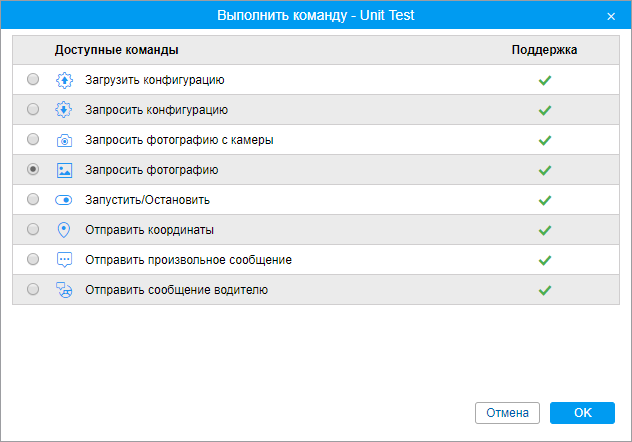The height and width of the screenshot is (442, 632).
Task: Close the 'Выполнить команду' dialog
Action: pyautogui.click(x=611, y=16)
